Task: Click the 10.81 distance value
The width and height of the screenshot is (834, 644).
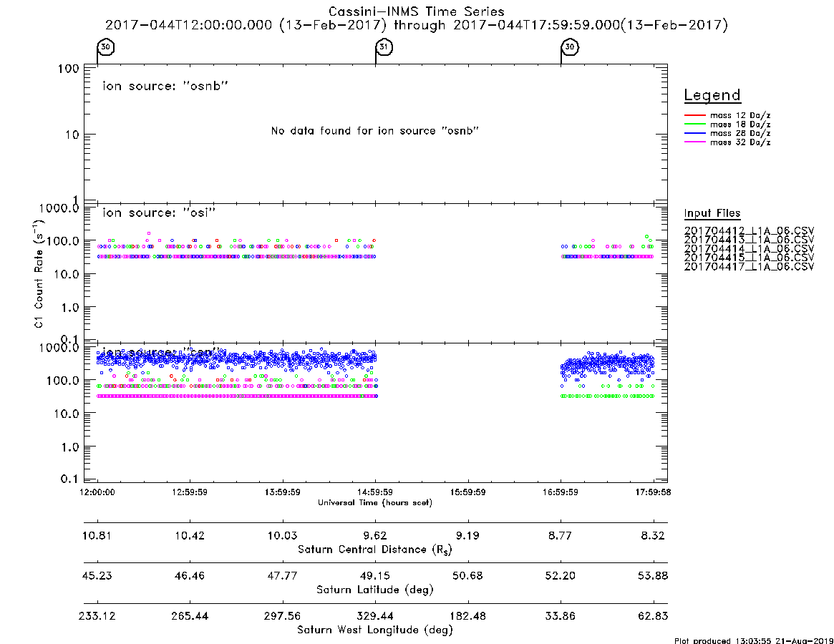Action: [x=97, y=535]
